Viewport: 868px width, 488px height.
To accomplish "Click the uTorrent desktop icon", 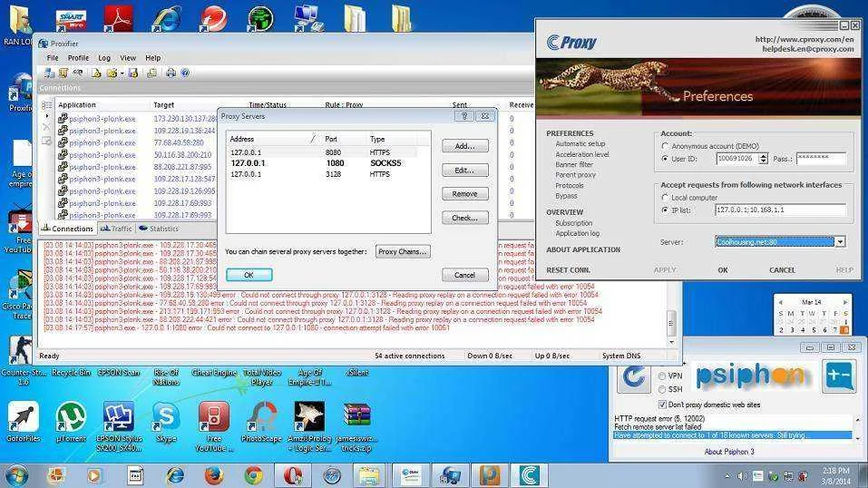I will pyautogui.click(x=72, y=422).
